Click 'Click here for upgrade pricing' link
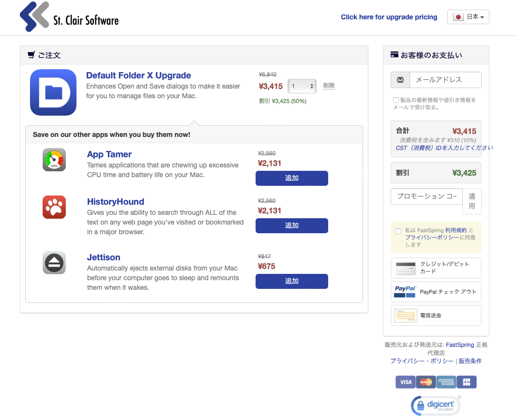 click(389, 17)
